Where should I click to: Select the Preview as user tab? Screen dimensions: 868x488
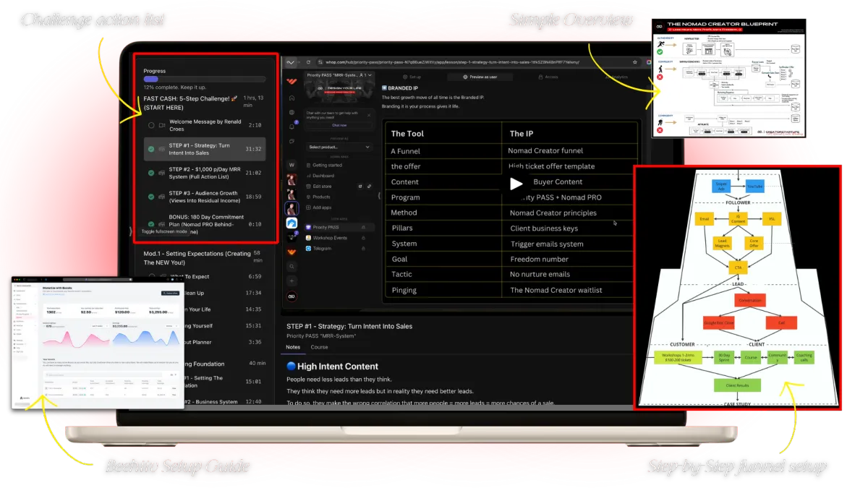(482, 77)
